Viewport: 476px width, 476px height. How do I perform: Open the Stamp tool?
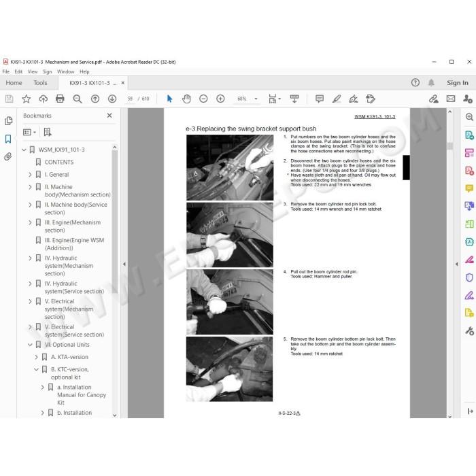(x=371, y=99)
